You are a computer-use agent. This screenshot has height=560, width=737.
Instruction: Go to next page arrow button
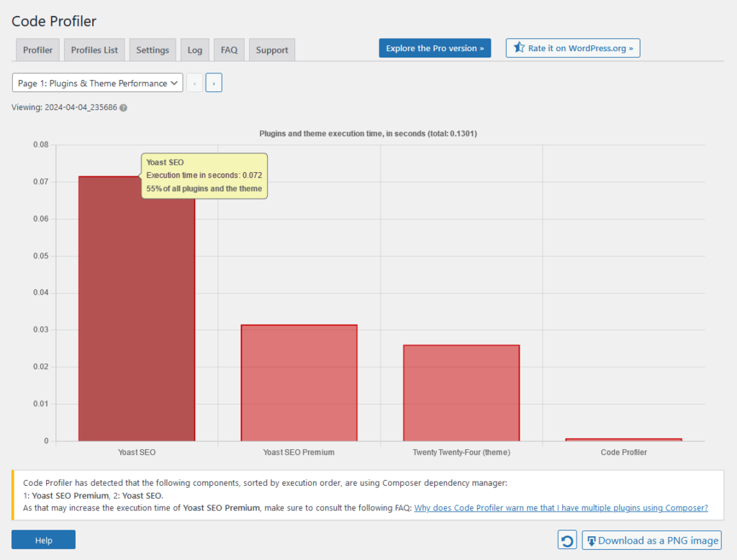click(214, 83)
